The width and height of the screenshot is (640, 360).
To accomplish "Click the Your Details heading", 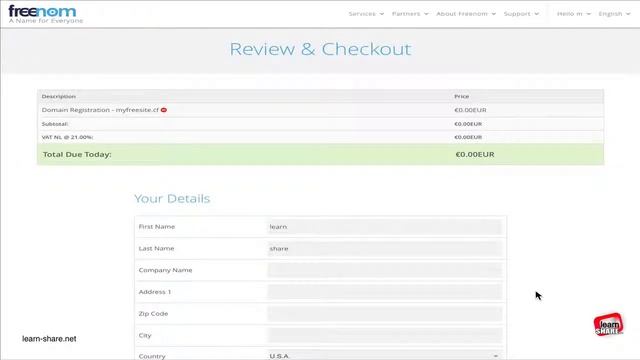I will coord(172,198).
